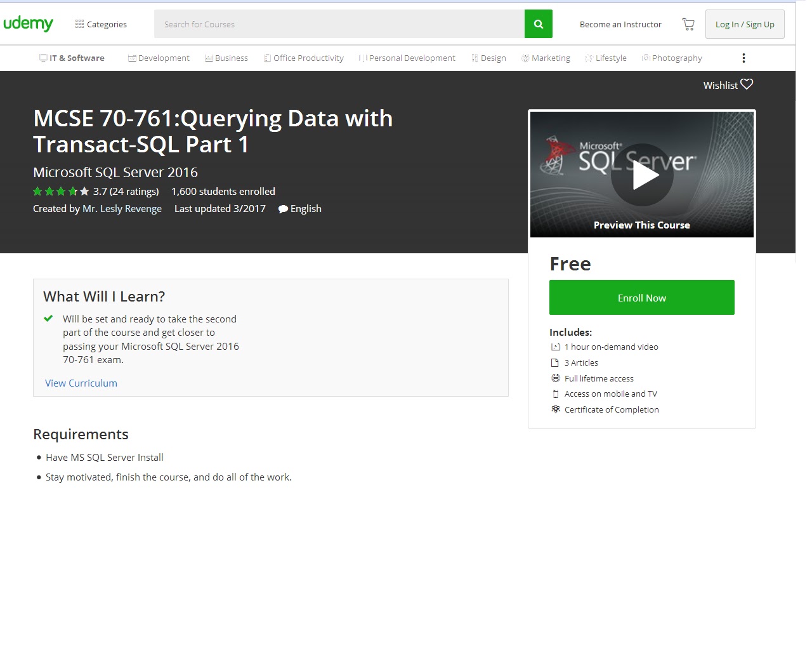Select Photography category
The width and height of the screenshot is (812, 650).
coord(672,58)
